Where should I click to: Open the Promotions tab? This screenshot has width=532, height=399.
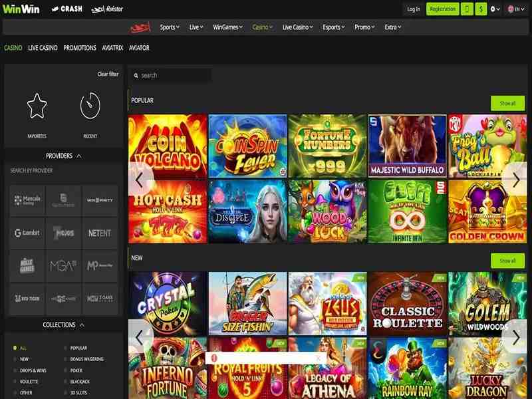80,48
